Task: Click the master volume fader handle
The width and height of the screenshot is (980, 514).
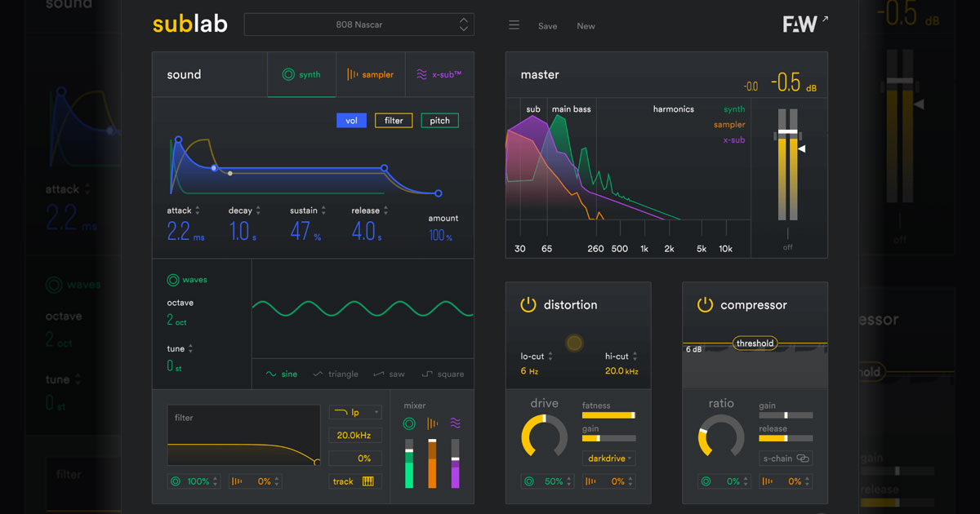Action: pos(787,132)
